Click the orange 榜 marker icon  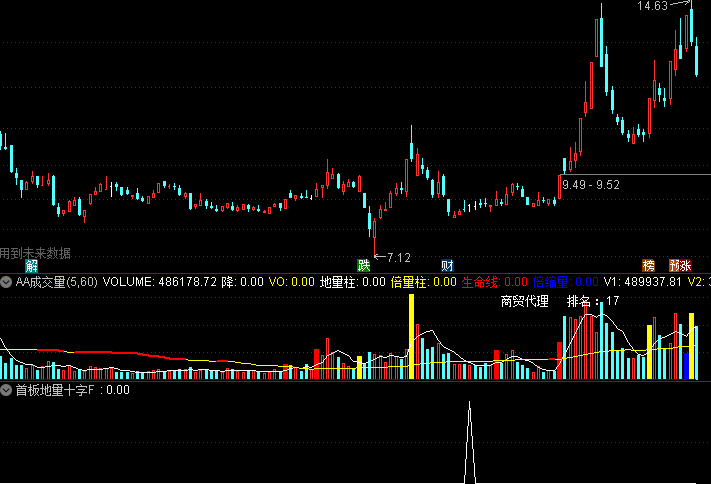648,266
